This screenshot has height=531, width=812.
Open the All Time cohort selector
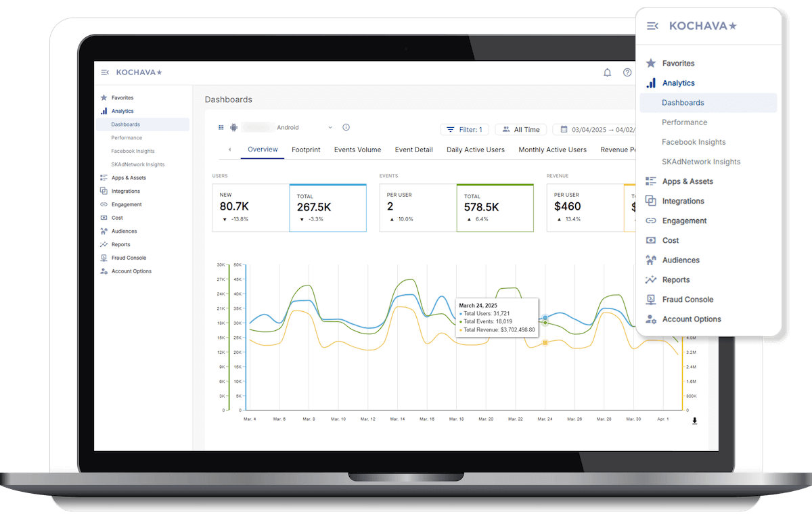click(x=521, y=129)
